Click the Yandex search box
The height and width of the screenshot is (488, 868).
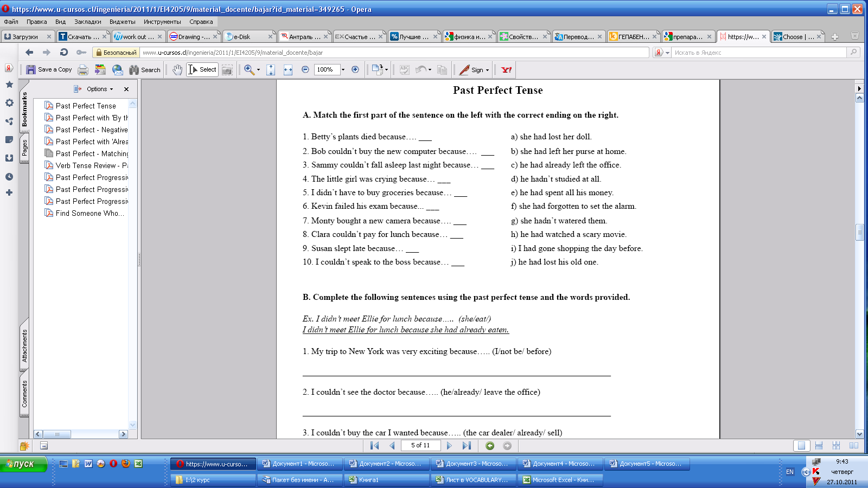point(759,53)
